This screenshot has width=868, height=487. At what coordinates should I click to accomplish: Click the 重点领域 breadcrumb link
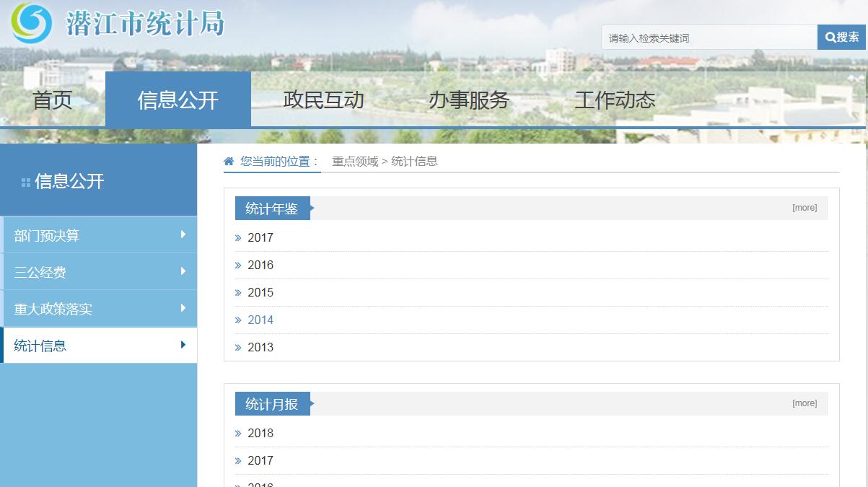(355, 161)
